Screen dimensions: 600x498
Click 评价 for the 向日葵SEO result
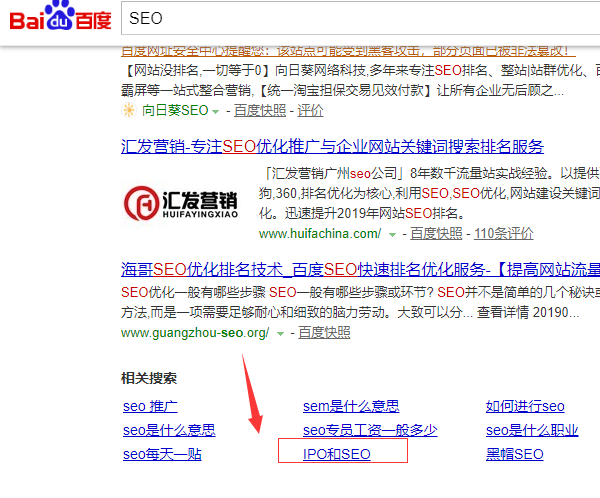click(310, 111)
